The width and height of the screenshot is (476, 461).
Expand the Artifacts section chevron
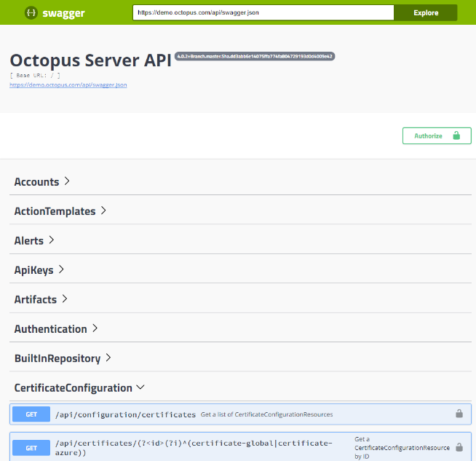[65, 299]
